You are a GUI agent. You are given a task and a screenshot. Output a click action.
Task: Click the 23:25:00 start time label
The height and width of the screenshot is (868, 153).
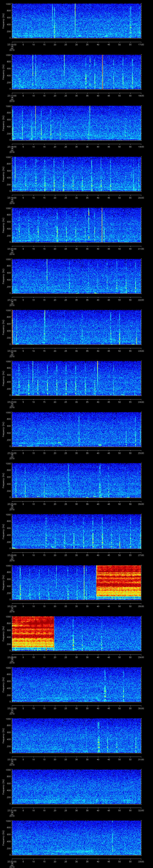coord(12,504)
